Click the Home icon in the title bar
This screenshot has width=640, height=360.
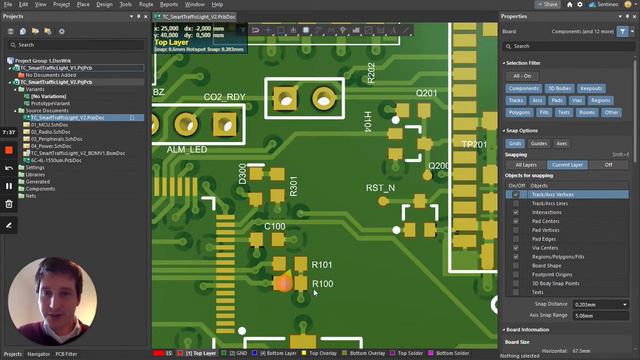point(569,4)
